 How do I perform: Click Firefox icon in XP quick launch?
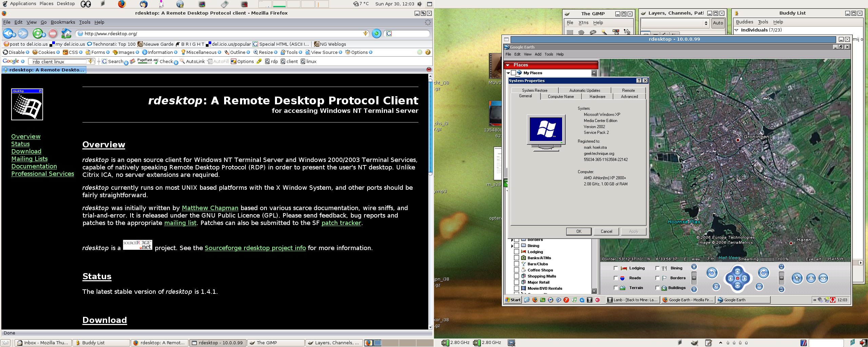coord(535,300)
